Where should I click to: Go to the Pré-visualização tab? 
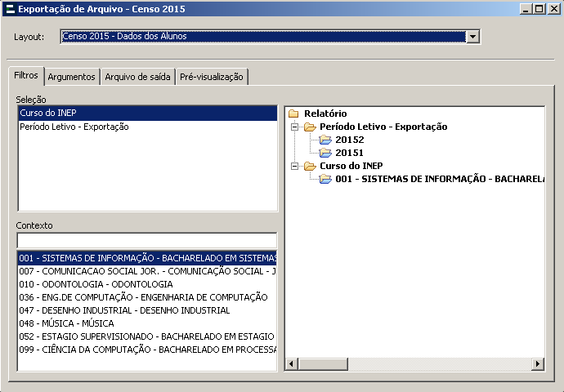(212, 77)
